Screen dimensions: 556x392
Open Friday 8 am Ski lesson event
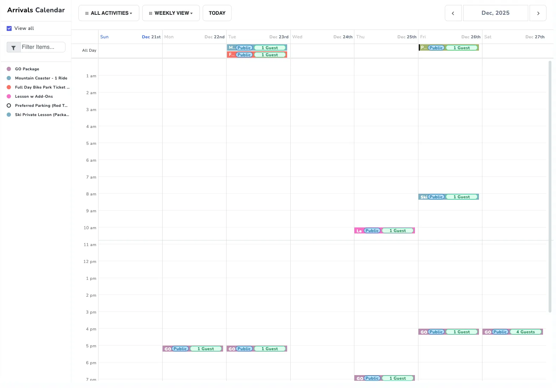click(449, 197)
